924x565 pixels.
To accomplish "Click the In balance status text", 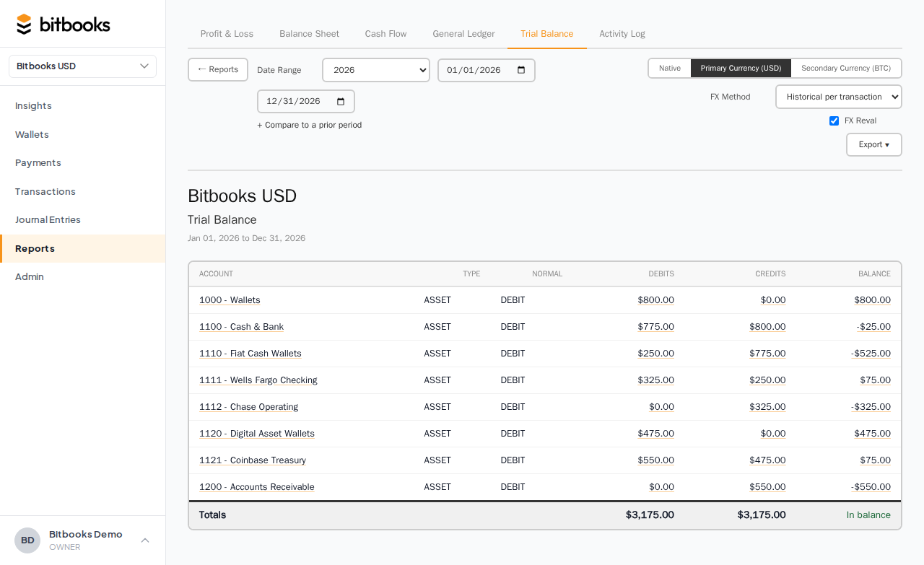I will coord(868,515).
